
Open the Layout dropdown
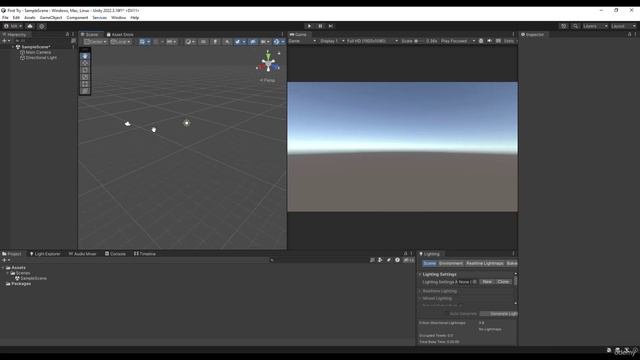(624, 26)
